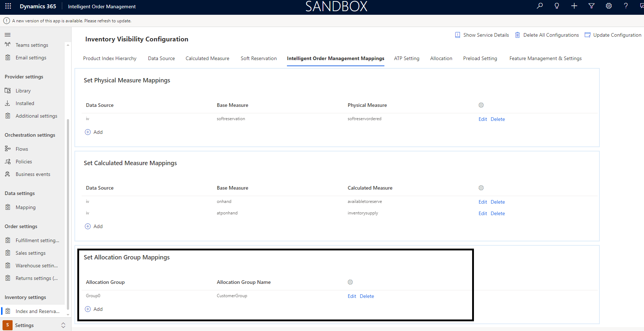Click the Additional settings icon

[8, 115]
